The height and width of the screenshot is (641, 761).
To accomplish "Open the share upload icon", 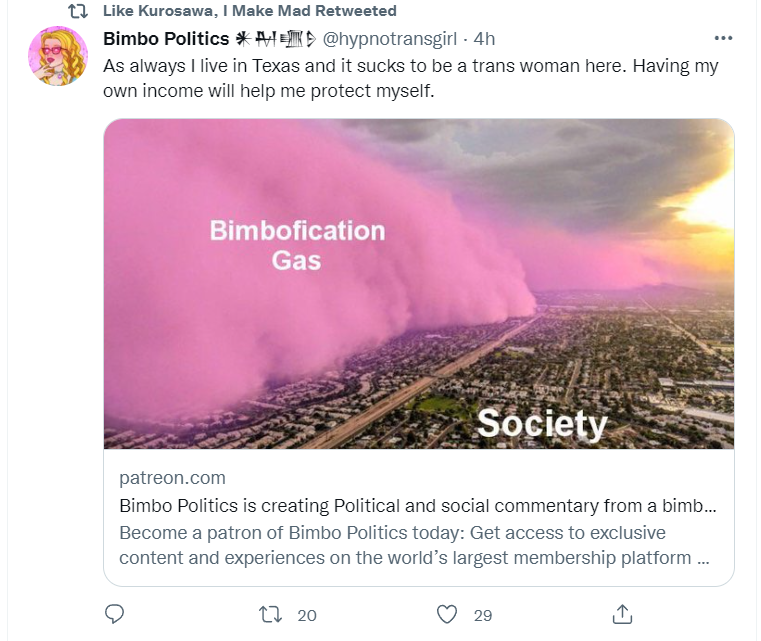I will (622, 614).
